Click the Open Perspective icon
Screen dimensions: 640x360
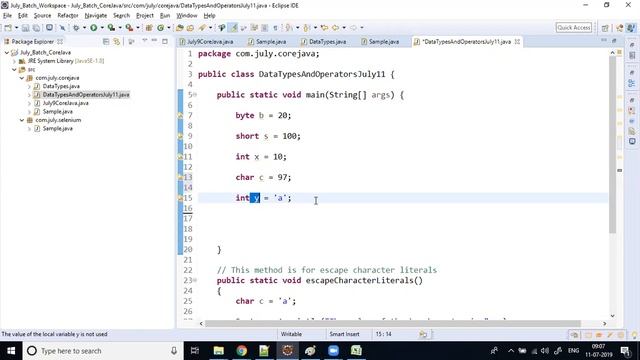(605, 28)
